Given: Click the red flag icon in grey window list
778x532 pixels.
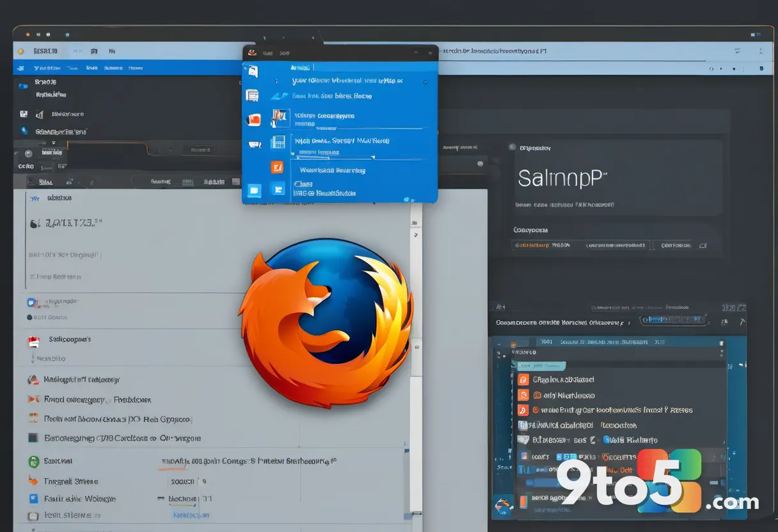Looking at the screenshot, I should 33,341.
